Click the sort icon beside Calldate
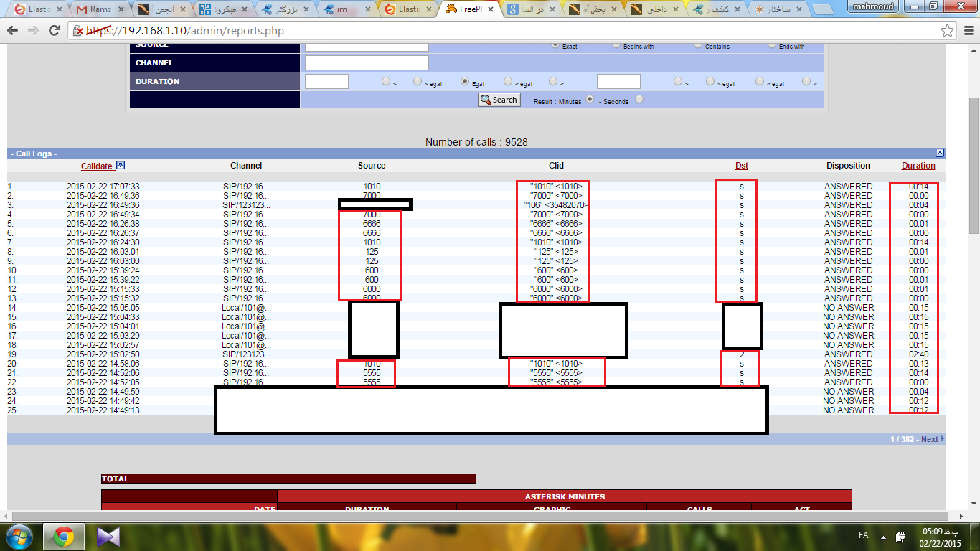This screenshot has width=980, height=551. tap(121, 166)
